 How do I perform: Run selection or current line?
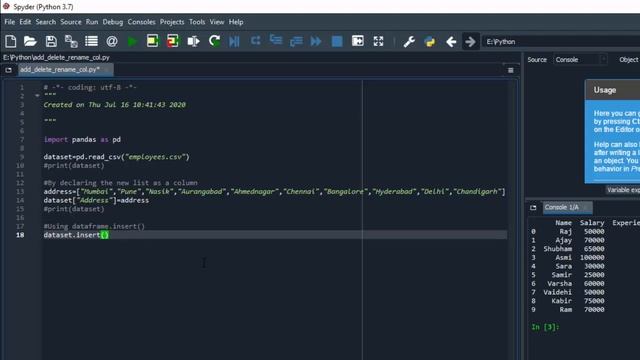193,41
